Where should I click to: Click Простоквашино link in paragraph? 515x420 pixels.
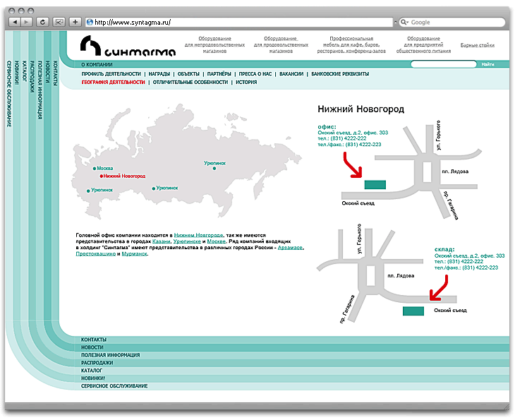[95, 254]
